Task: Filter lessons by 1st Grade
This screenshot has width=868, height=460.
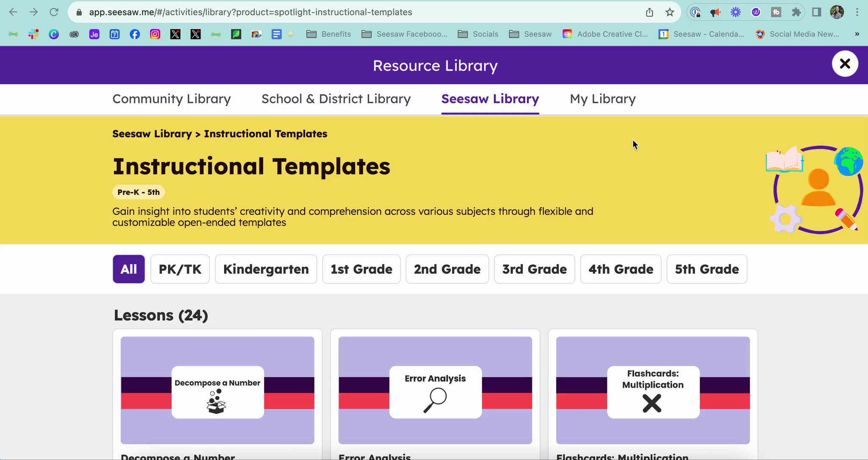Action: point(362,269)
